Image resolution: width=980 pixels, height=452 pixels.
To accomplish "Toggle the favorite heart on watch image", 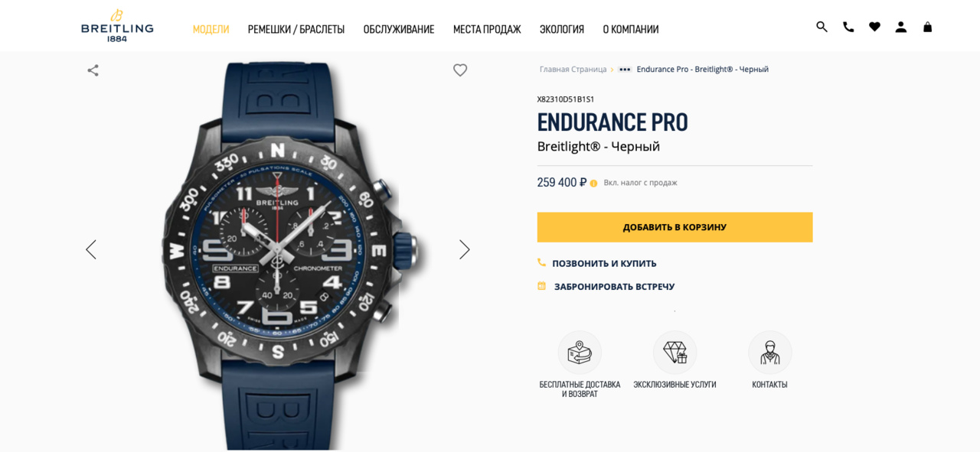I will (x=460, y=70).
